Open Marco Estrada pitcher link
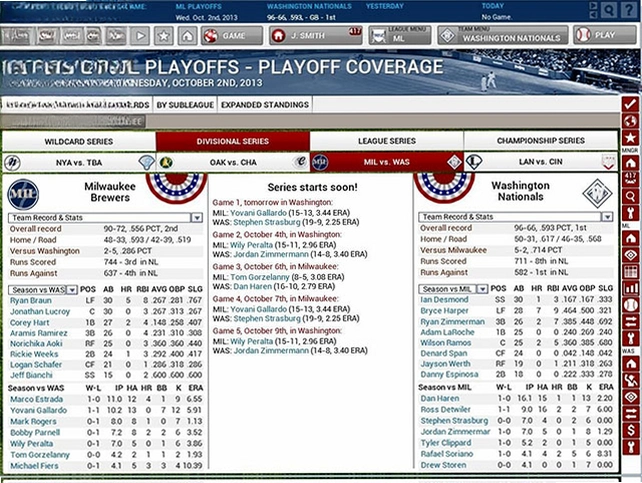The image size is (642, 483). tap(36, 399)
